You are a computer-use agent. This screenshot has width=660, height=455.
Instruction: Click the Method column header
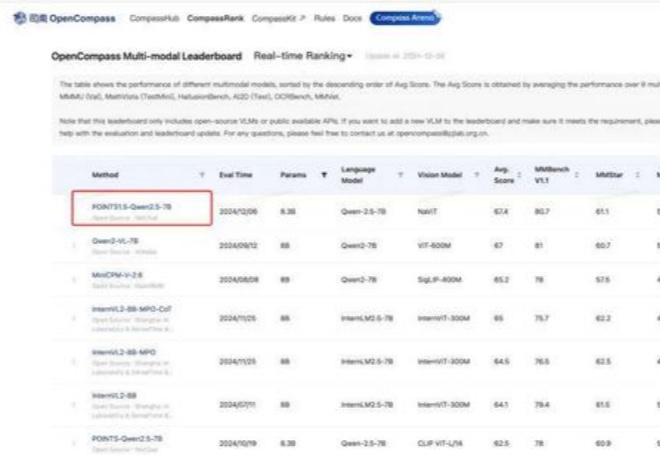click(105, 175)
